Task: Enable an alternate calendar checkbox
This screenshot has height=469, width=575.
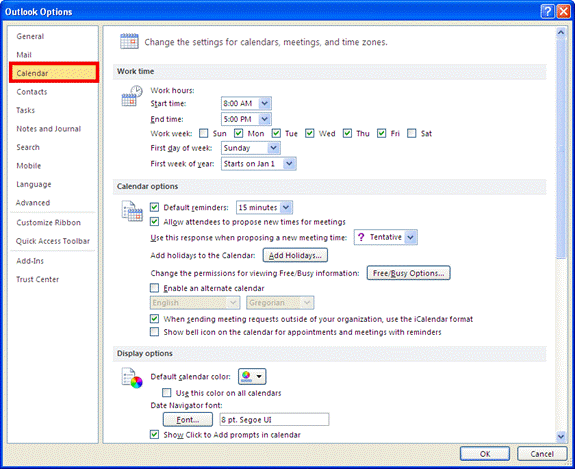Action: click(x=154, y=288)
